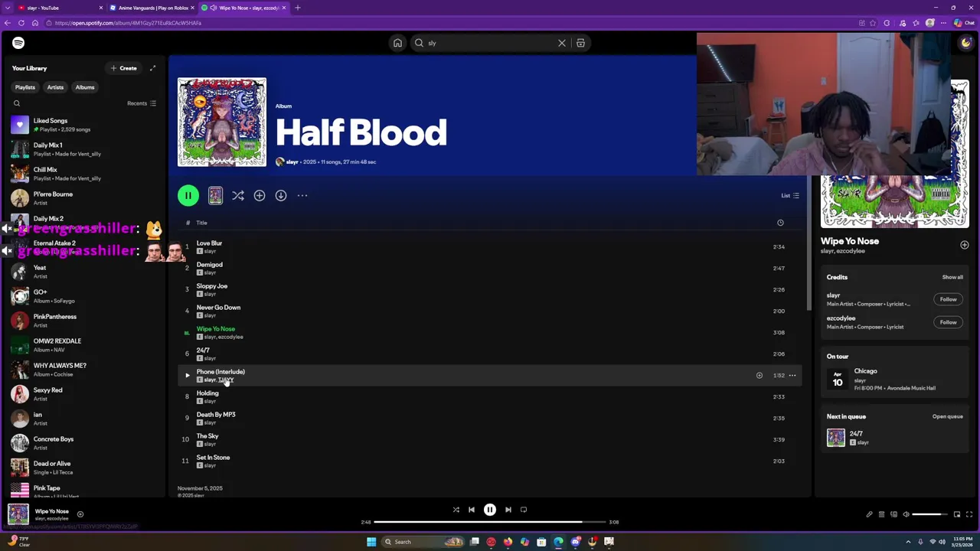
Task: Search within Your Library using the magnifier icon
Action: pyautogui.click(x=17, y=103)
